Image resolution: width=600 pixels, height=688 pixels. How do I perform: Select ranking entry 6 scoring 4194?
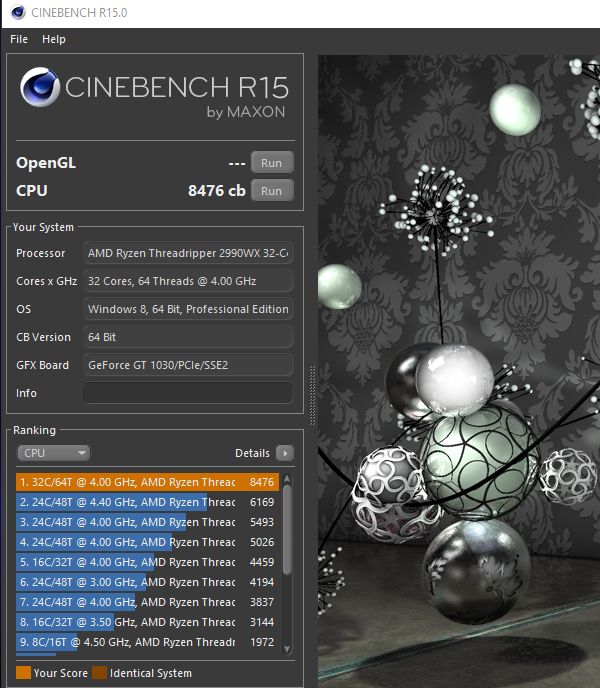(147, 582)
